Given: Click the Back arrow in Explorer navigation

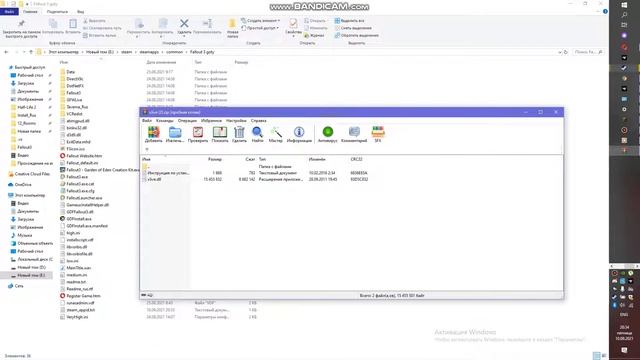Looking at the screenshot, I should point(6,52).
